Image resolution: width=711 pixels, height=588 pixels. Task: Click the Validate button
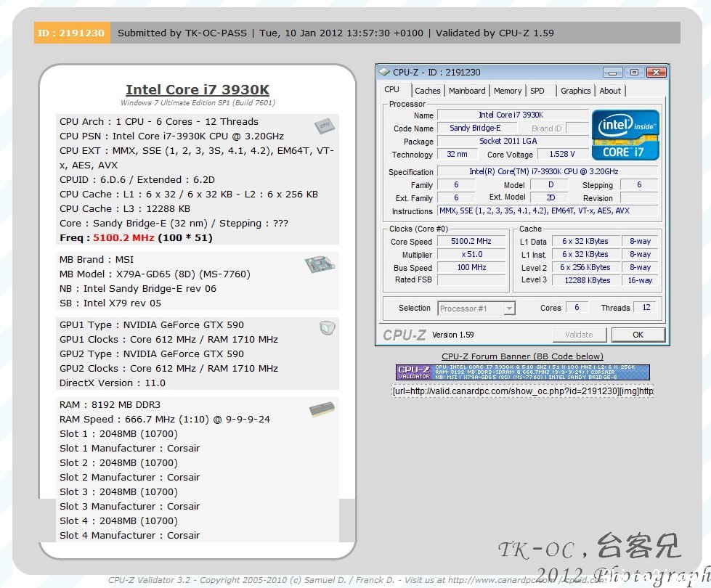(x=579, y=335)
